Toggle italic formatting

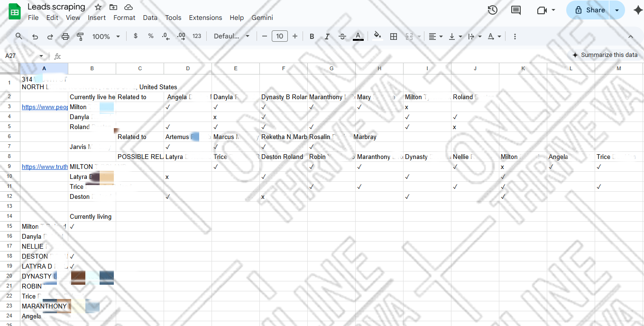327,37
